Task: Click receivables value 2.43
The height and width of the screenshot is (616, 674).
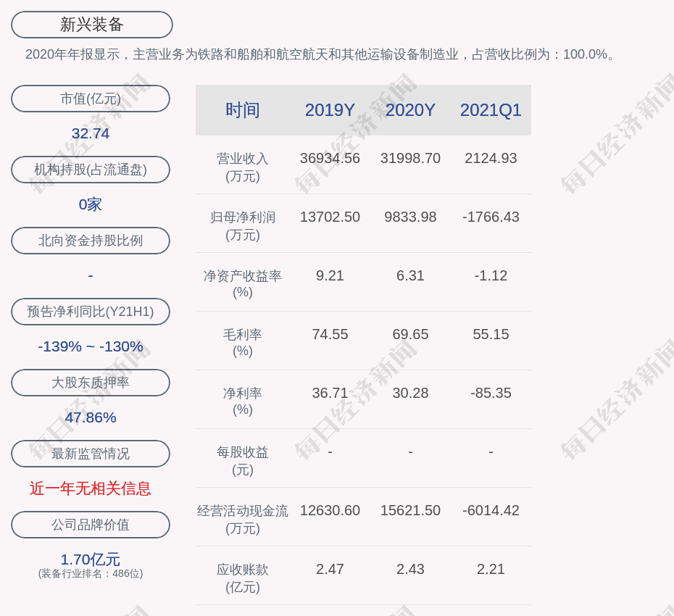Action: [x=410, y=569]
